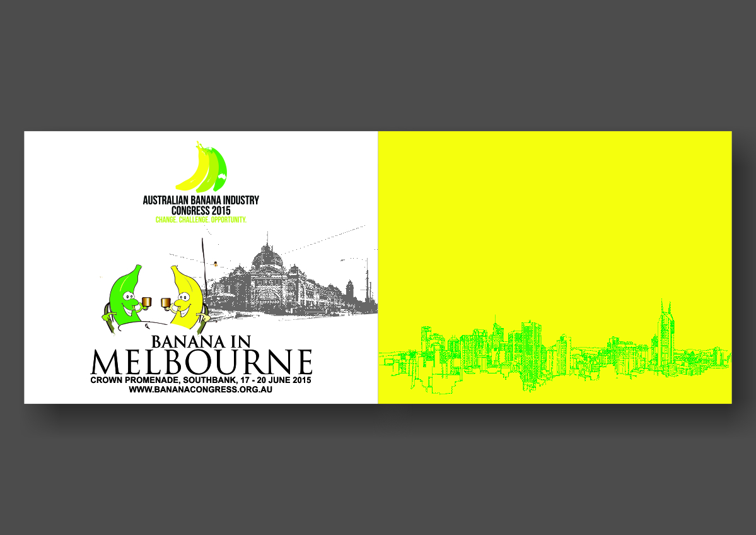This screenshot has height=535, width=756.
Task: Select the green city skyline drawing
Action: click(554, 346)
